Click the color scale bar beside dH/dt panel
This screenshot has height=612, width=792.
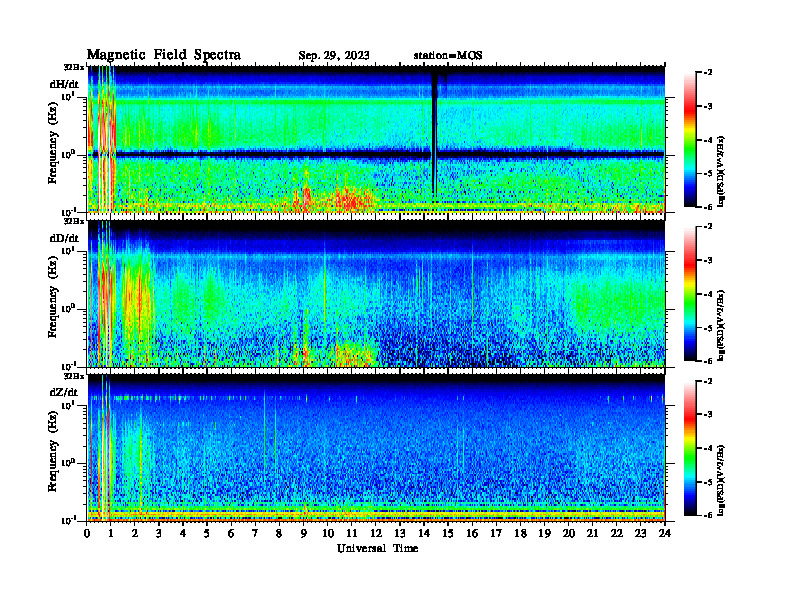690,139
